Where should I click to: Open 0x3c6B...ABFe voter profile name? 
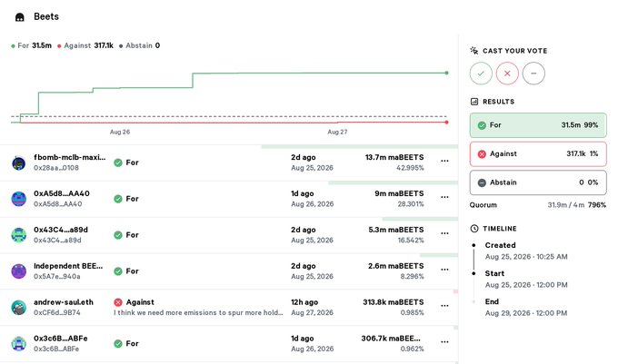(x=61, y=339)
